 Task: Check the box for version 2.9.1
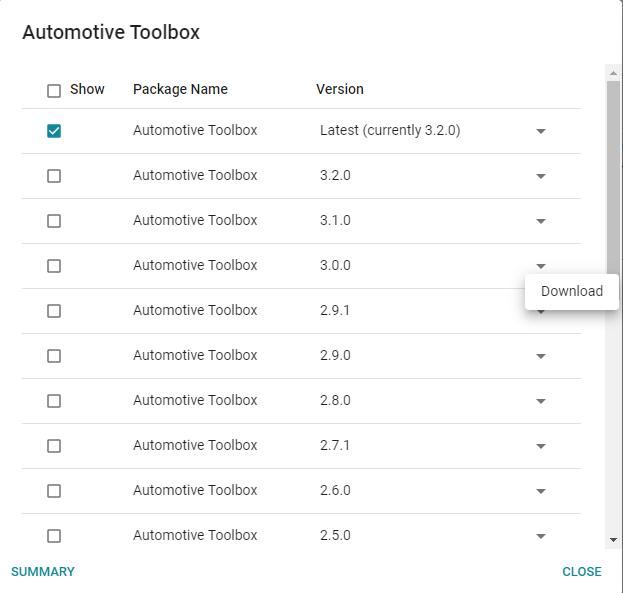tap(54, 311)
